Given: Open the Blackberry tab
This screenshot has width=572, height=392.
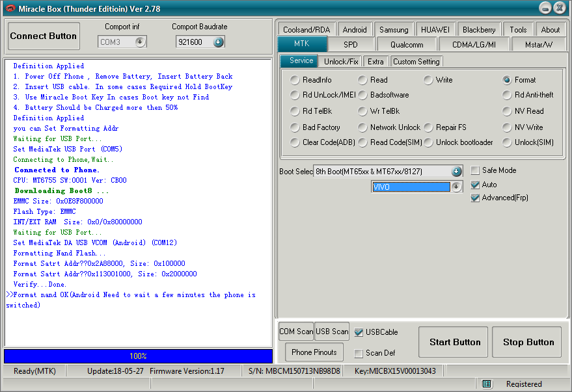Looking at the screenshot, I should coord(479,29).
